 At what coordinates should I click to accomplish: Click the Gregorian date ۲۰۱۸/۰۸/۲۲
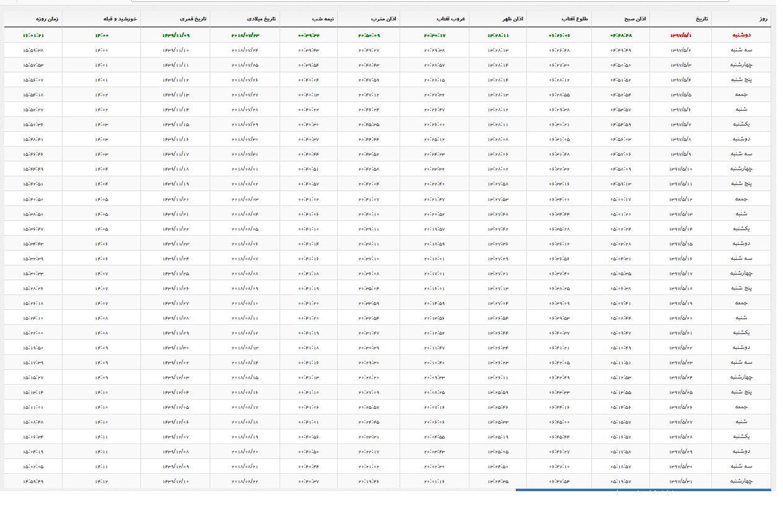(x=244, y=481)
